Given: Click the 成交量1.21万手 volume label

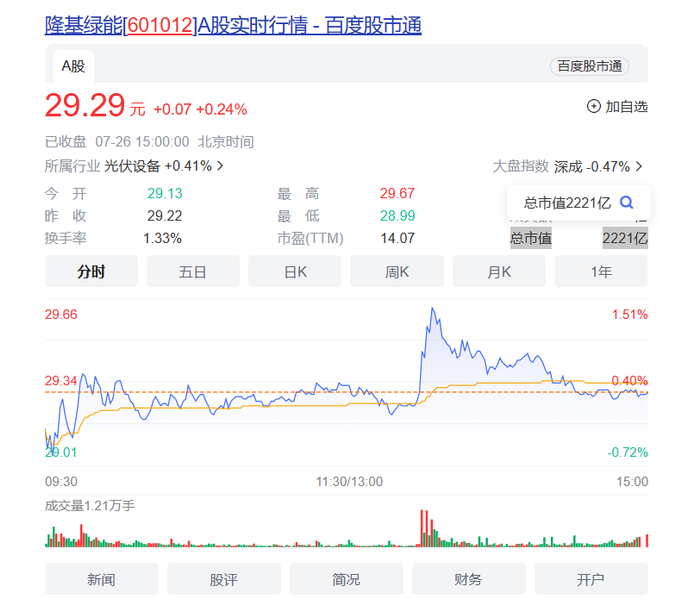Looking at the screenshot, I should 90,506.
